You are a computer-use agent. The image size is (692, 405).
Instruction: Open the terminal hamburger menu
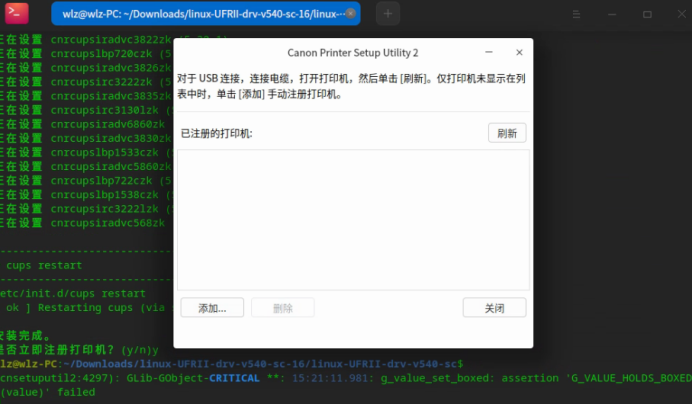[x=576, y=14]
